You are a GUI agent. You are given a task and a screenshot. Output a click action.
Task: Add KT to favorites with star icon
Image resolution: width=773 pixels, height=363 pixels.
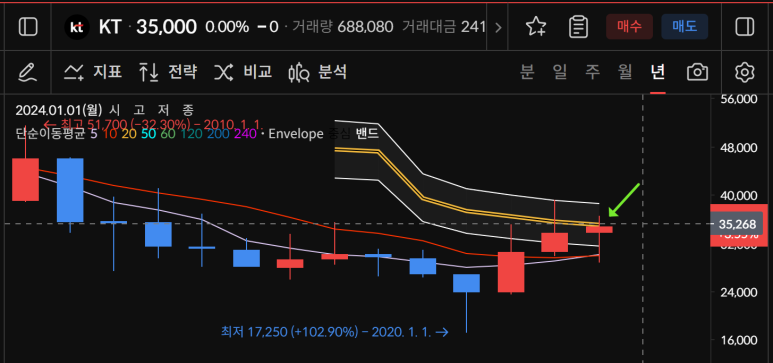536,27
